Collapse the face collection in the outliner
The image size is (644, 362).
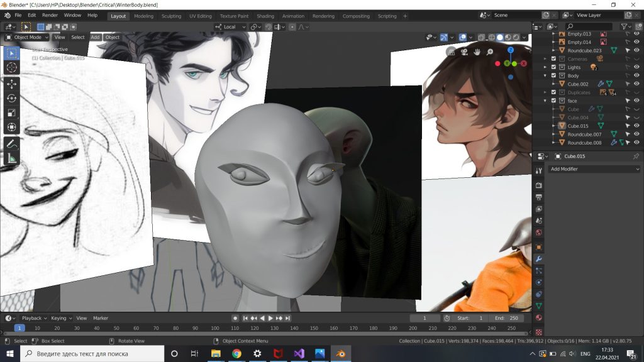545,101
